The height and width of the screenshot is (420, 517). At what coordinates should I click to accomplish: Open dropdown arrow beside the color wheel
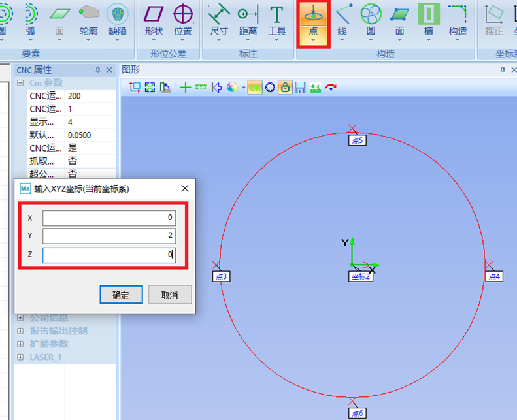(243, 88)
